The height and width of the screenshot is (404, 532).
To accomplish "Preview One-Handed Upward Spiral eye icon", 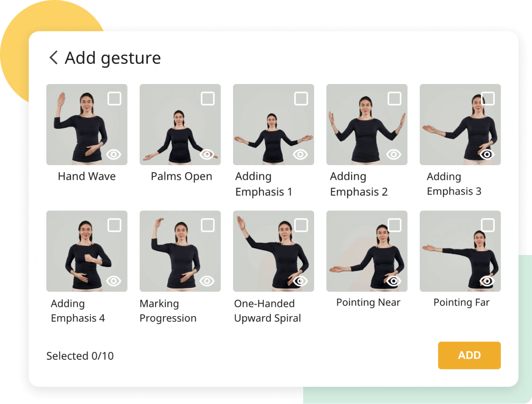I will 300,281.
